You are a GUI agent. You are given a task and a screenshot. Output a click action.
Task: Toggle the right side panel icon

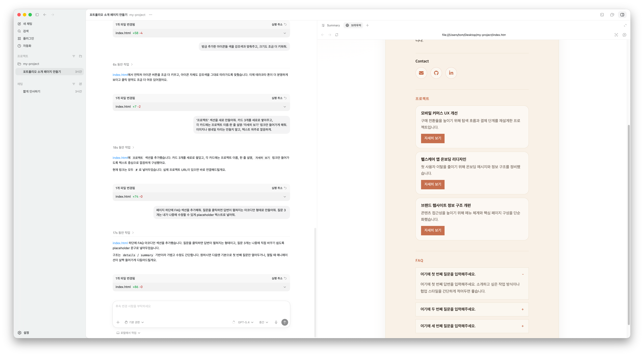[x=622, y=15]
